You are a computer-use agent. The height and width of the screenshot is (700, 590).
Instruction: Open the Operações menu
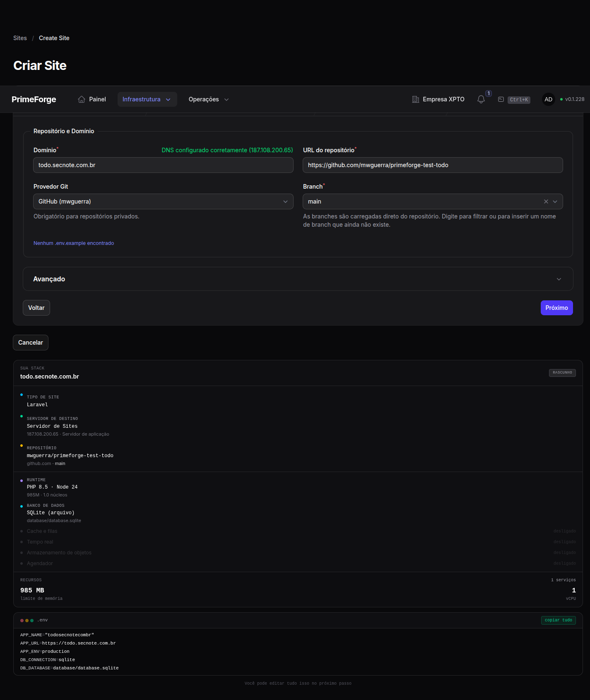[209, 99]
